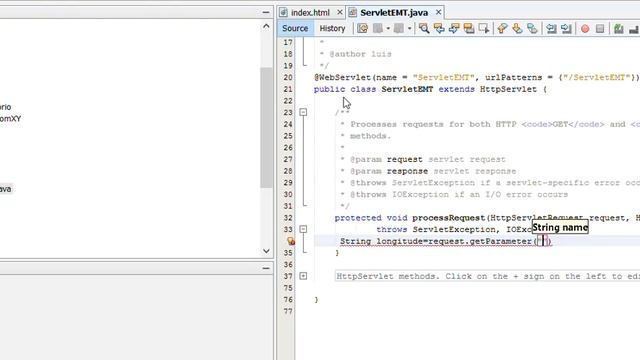Click 'ServletEMT' class name on line 21

[407, 89]
